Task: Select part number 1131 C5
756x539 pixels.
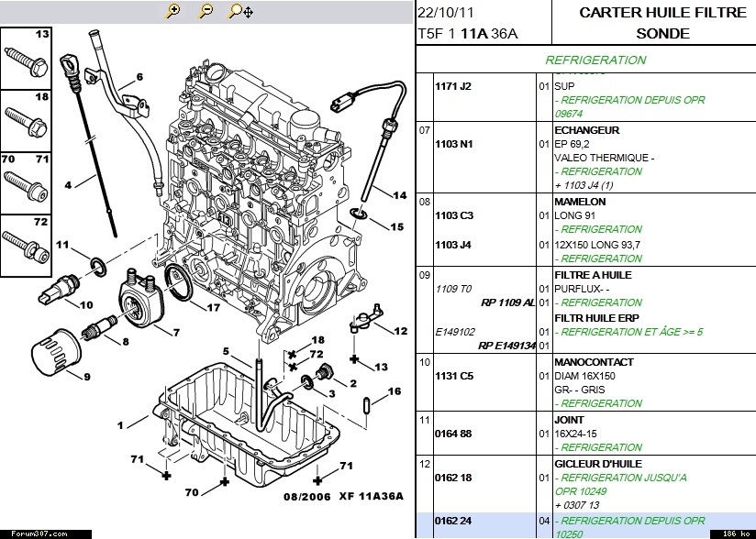Action: pyautogui.click(x=453, y=376)
